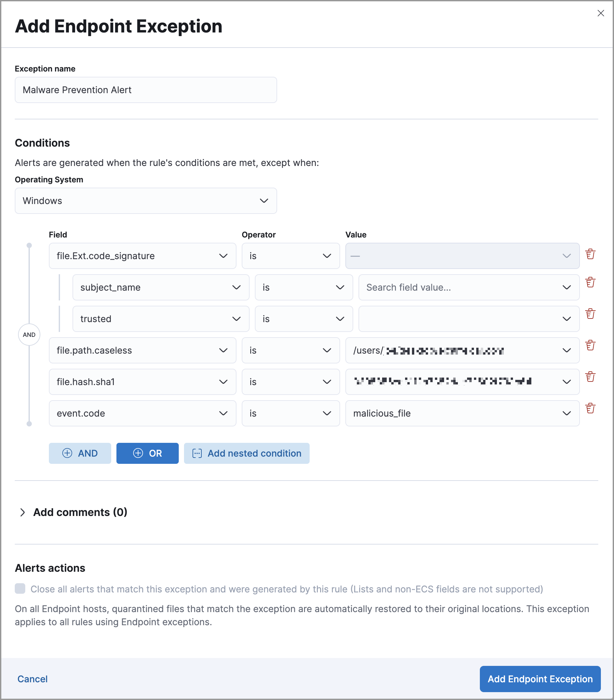The width and height of the screenshot is (614, 700).
Task: Remove the event.code condition row
Action: point(590,407)
